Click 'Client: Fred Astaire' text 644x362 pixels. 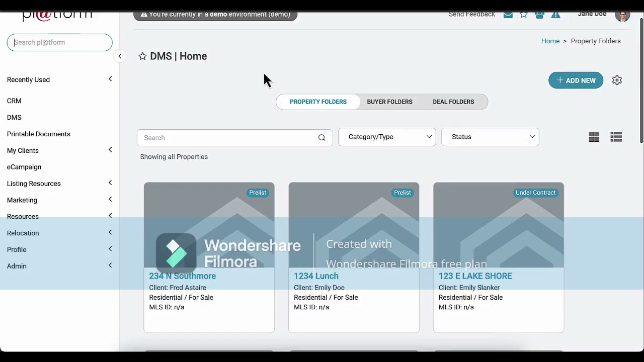click(178, 288)
